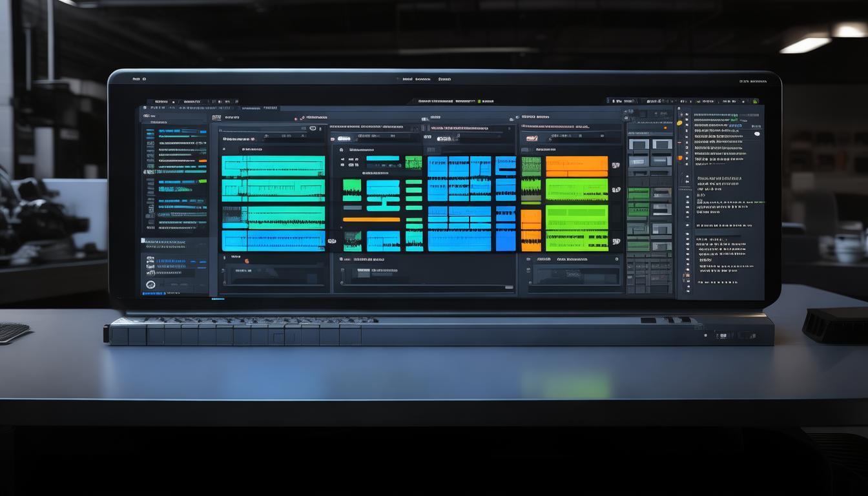
Task: Click the tag icon beside the large orange clip
Action: pos(615,165)
